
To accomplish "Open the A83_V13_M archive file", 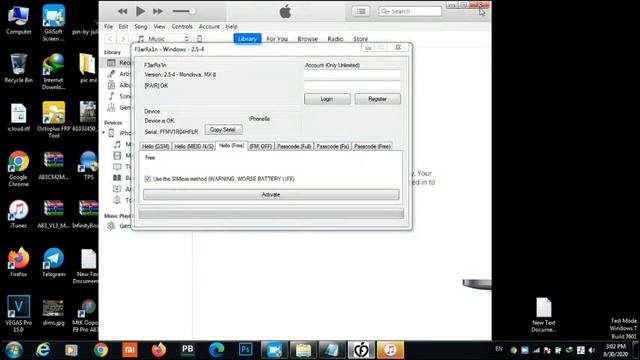I will tap(53, 214).
